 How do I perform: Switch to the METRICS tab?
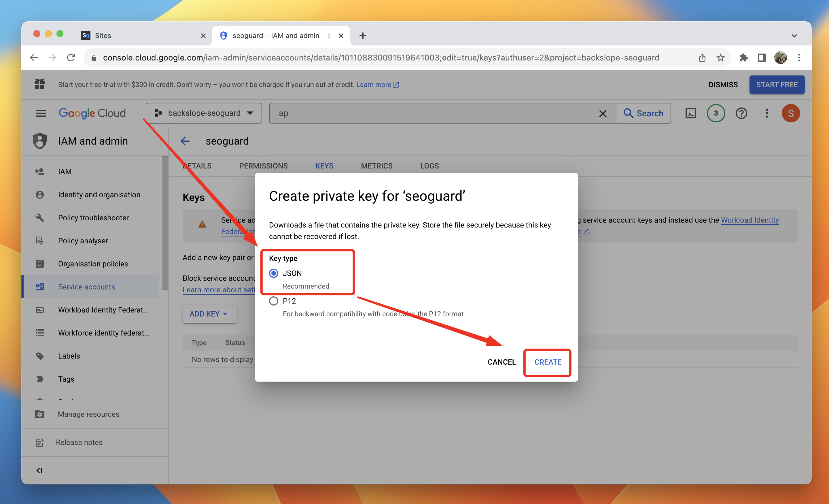coord(376,166)
